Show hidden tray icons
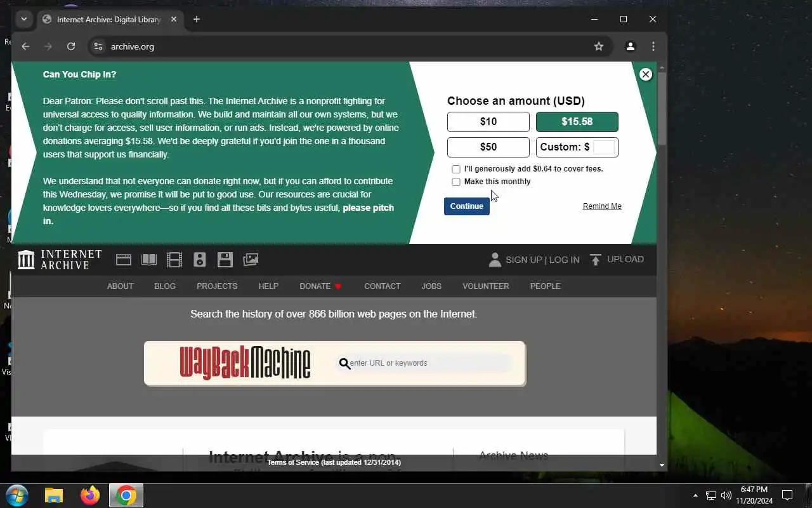 695,495
